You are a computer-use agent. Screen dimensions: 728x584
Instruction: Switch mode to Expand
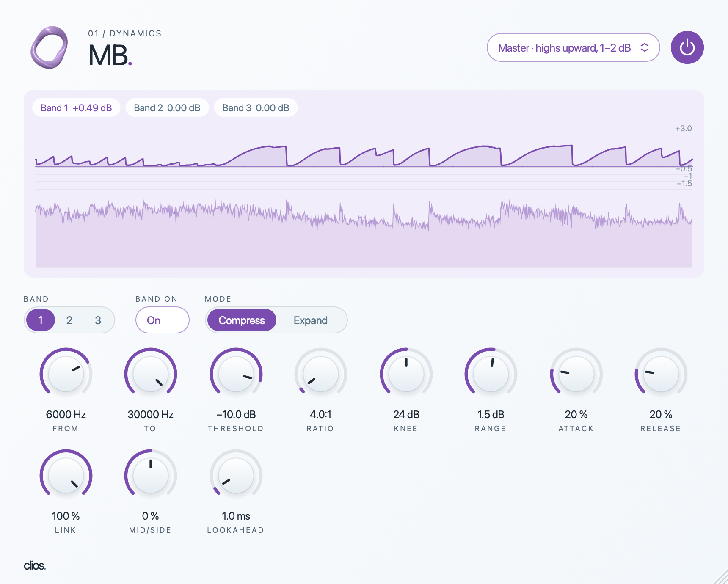pos(311,320)
